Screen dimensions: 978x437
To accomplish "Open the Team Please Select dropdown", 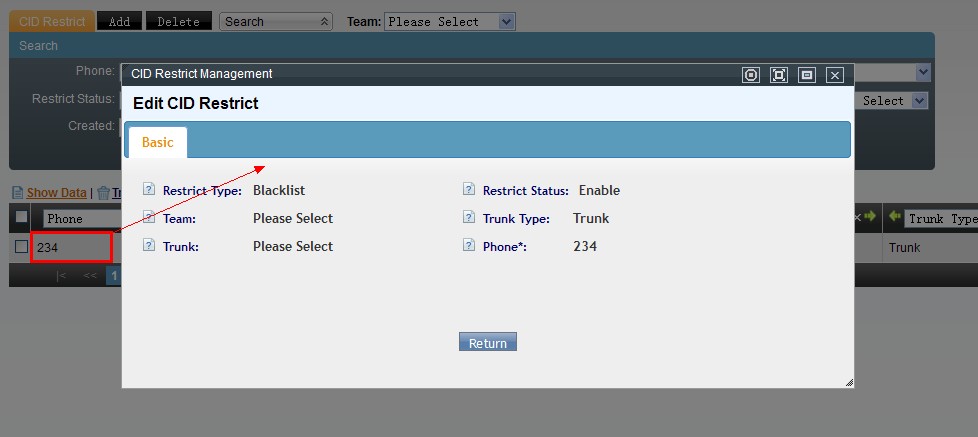I will 450,22.
